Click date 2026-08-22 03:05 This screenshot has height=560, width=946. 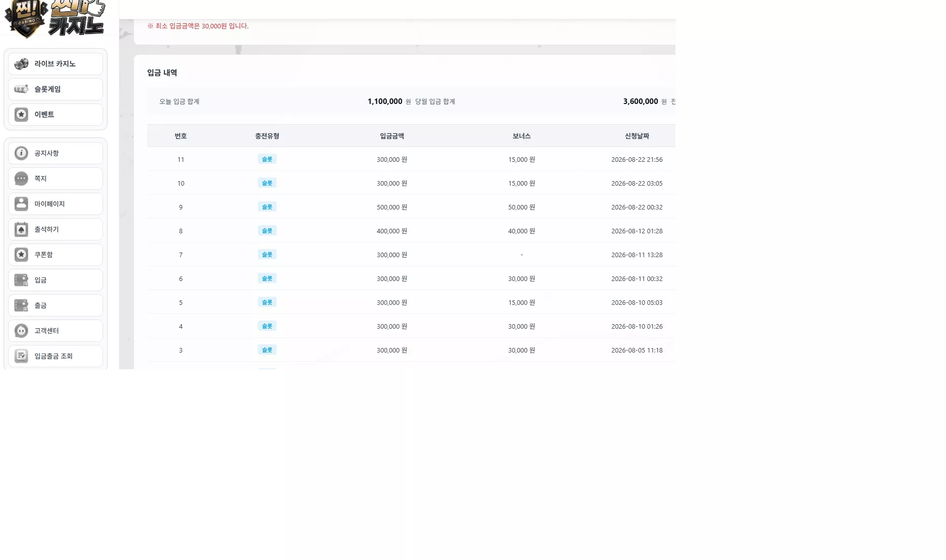point(637,183)
